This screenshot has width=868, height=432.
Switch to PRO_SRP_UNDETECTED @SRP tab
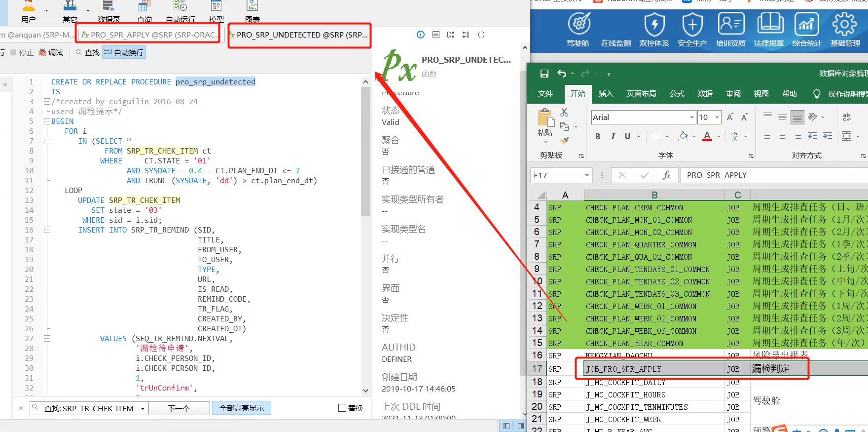(298, 35)
